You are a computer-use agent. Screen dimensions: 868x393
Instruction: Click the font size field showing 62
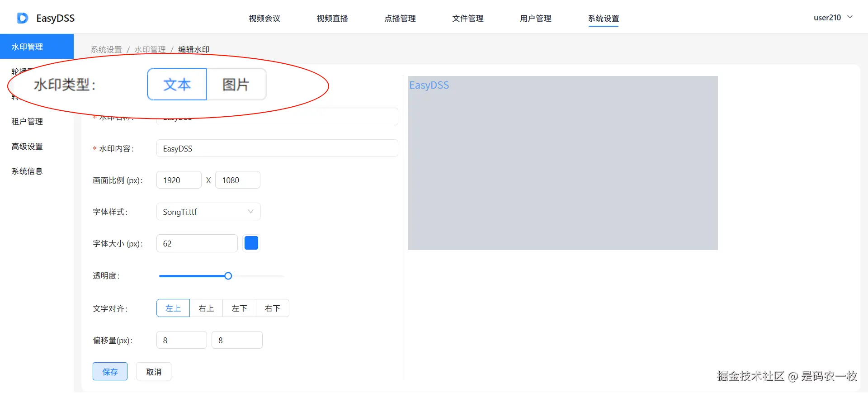coord(197,243)
